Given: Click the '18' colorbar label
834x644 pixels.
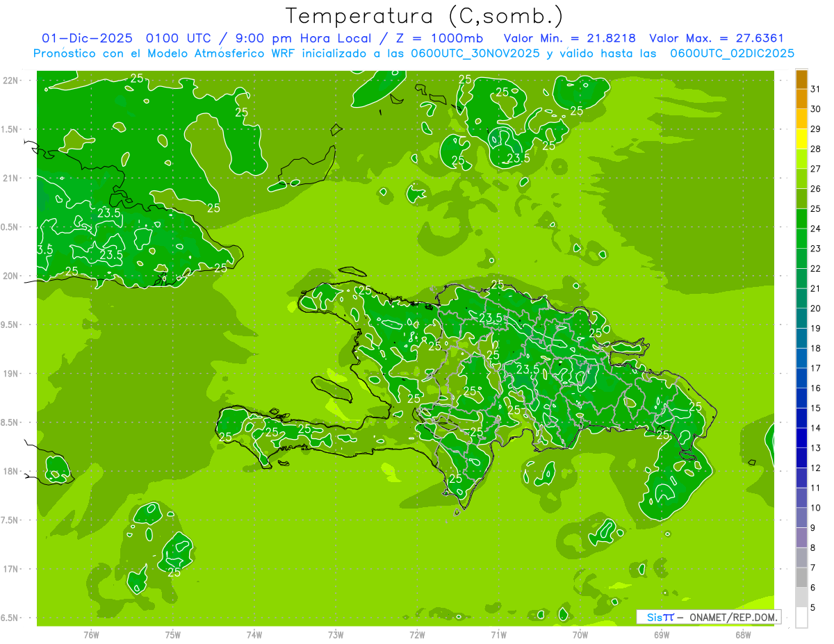Looking at the screenshot, I should coord(816,348).
